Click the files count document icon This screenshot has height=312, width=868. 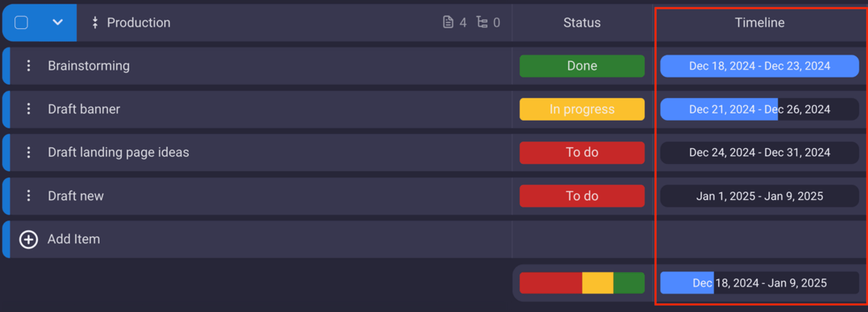coord(448,22)
